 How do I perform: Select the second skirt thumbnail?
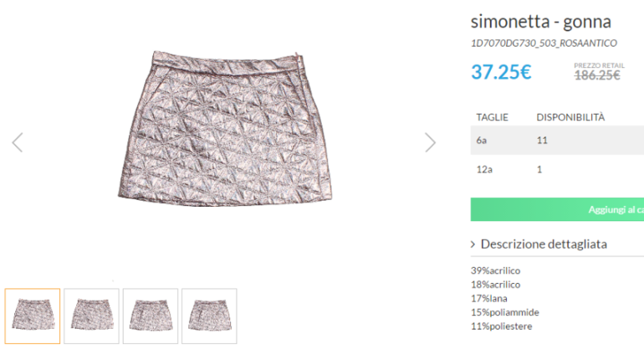click(91, 316)
